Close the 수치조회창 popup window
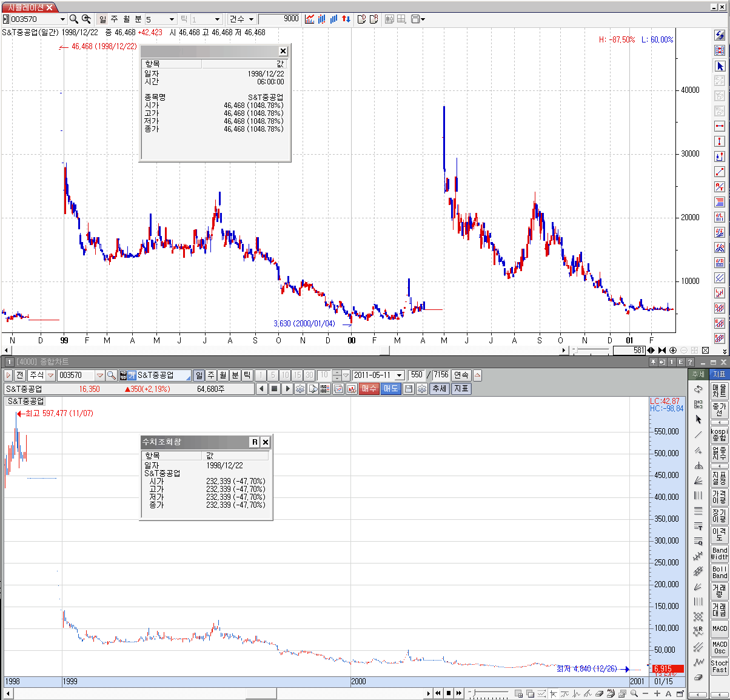The height and width of the screenshot is (700, 730). click(265, 442)
